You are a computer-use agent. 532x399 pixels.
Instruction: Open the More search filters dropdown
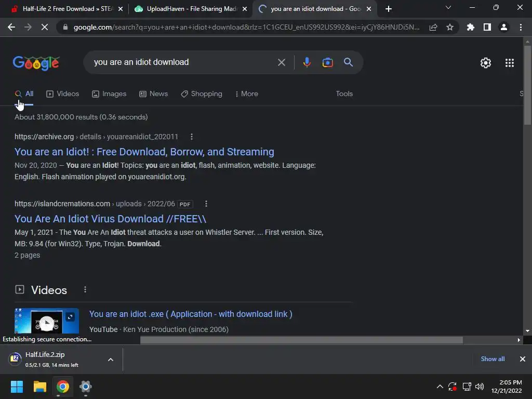tap(247, 94)
